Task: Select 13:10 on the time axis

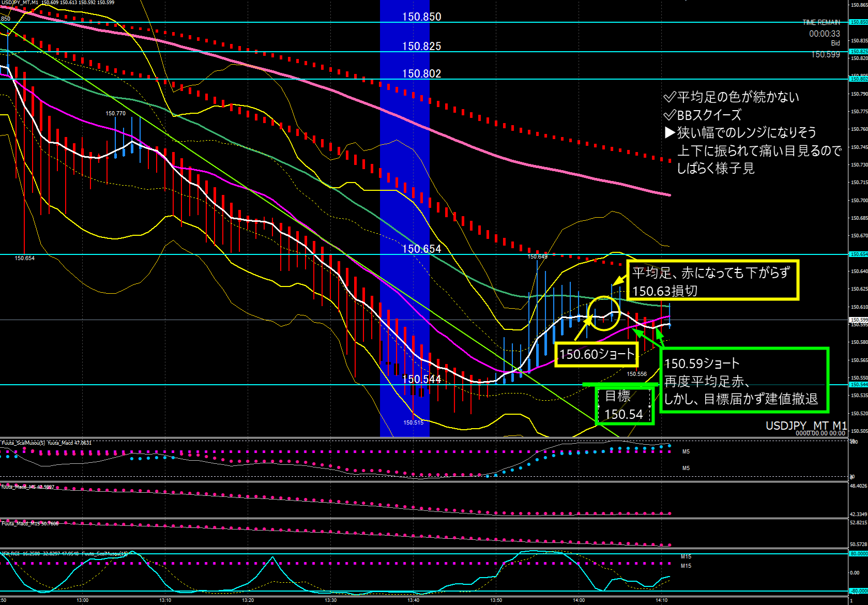Action: pos(165,600)
